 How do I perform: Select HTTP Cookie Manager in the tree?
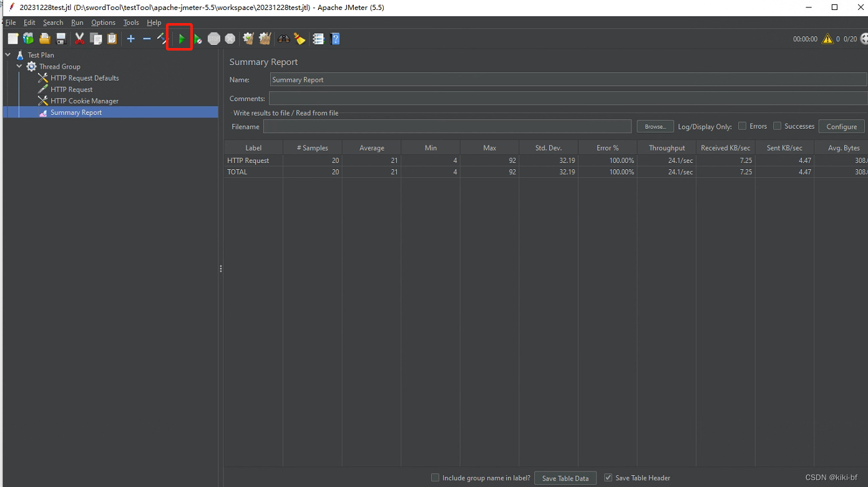pos(84,101)
